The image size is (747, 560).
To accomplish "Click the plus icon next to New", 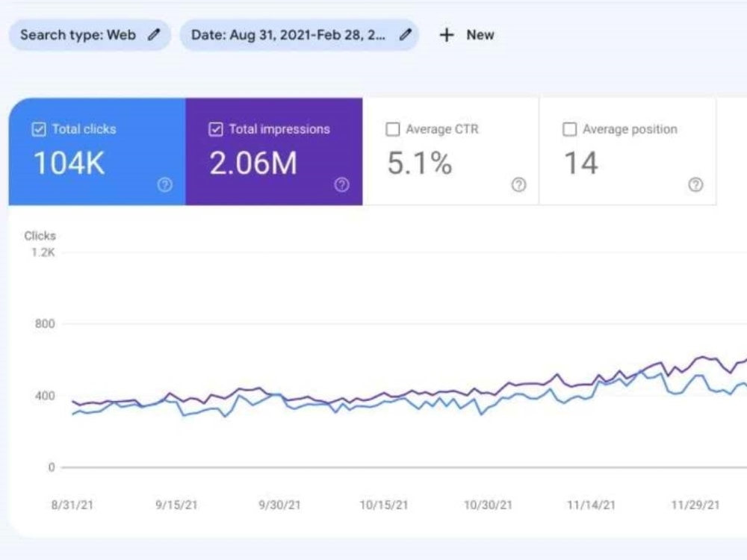I will pos(447,34).
